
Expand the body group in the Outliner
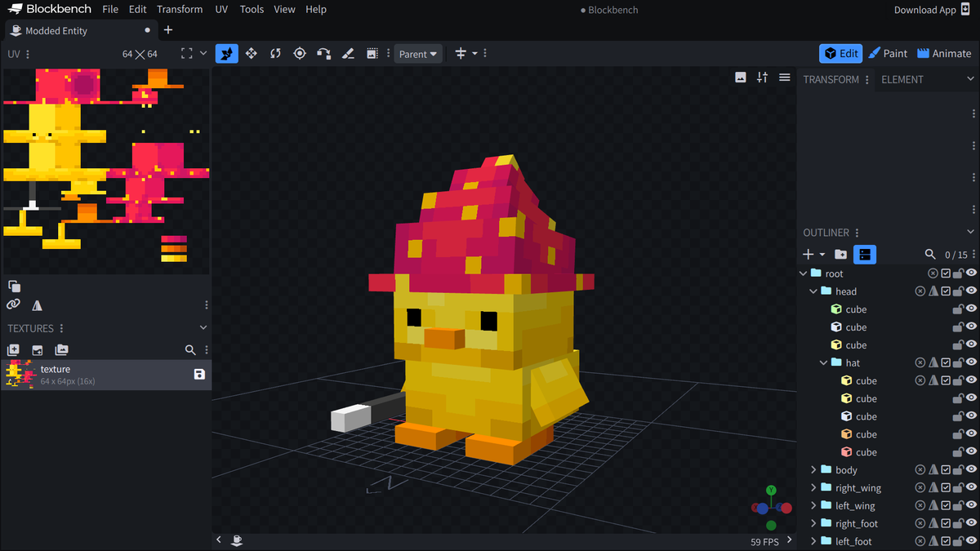tap(813, 469)
